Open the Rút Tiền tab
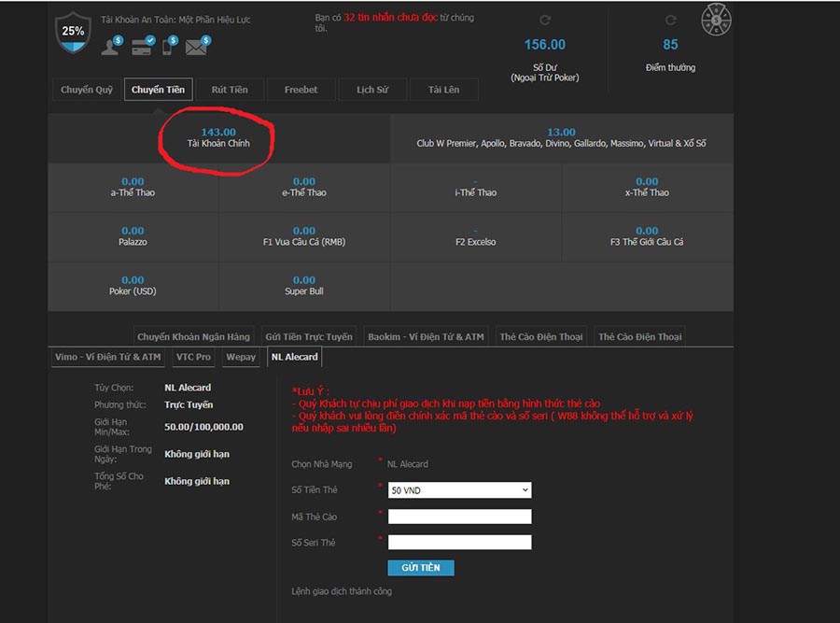The height and width of the screenshot is (623, 840). click(230, 90)
